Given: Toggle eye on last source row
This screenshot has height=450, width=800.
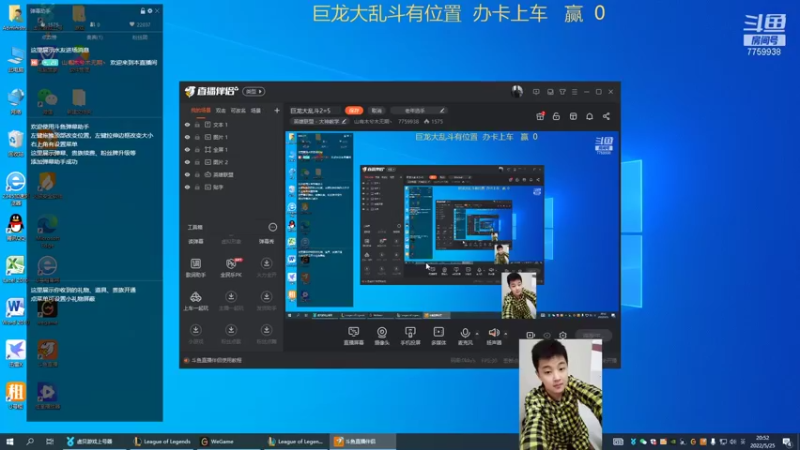Looking at the screenshot, I should click(x=187, y=187).
